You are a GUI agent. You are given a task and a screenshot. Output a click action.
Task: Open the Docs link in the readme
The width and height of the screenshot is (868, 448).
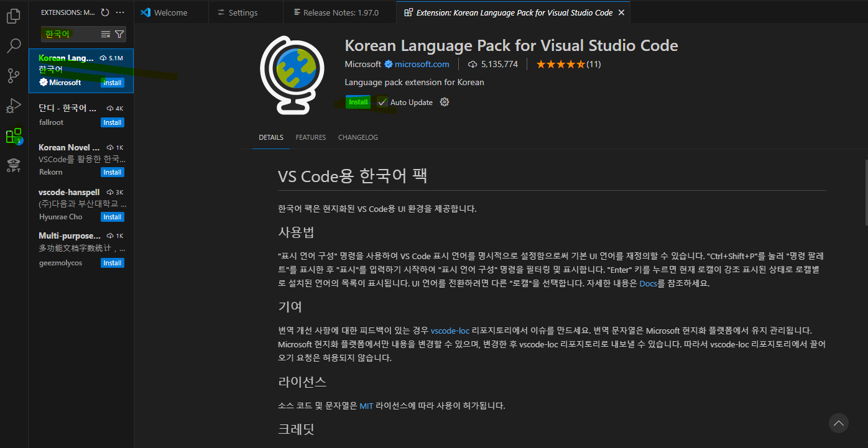pyautogui.click(x=648, y=283)
